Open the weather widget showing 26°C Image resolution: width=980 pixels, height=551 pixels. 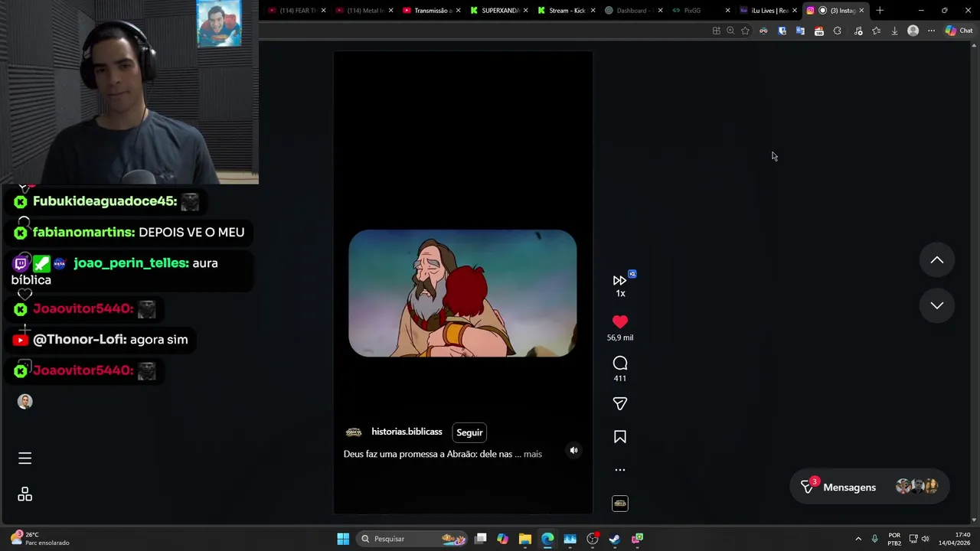tap(40, 539)
